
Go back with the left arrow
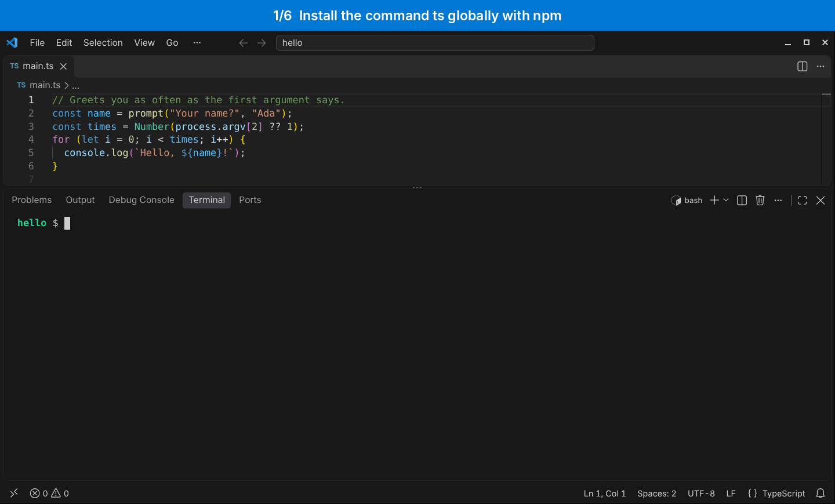(244, 43)
